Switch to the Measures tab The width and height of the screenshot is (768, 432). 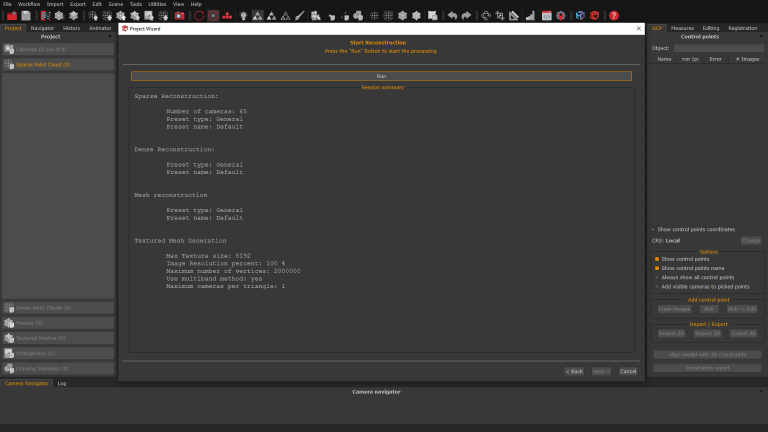[683, 28]
